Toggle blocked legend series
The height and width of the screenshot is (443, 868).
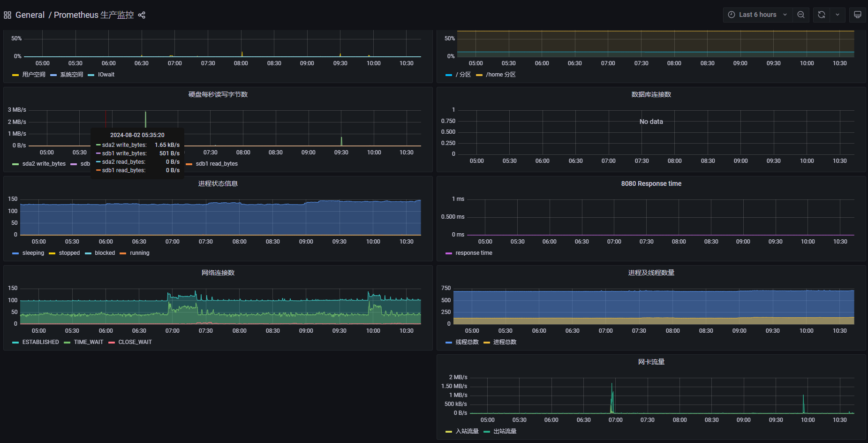coord(105,253)
